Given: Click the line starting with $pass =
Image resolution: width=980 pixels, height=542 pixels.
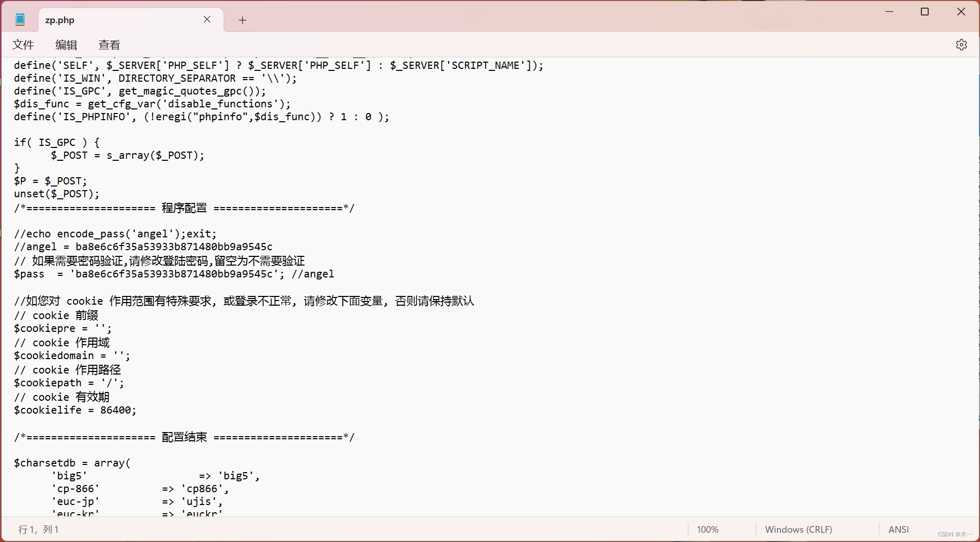Looking at the screenshot, I should (x=174, y=274).
